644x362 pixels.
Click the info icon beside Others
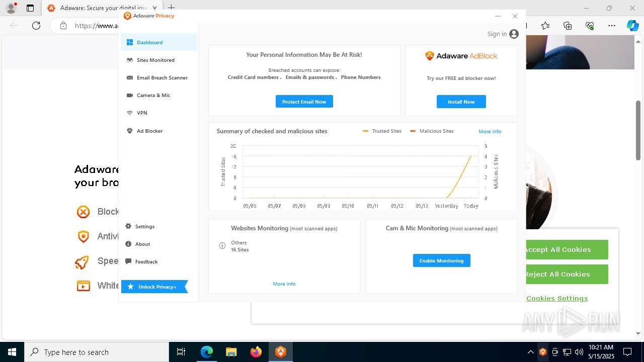coord(222,246)
